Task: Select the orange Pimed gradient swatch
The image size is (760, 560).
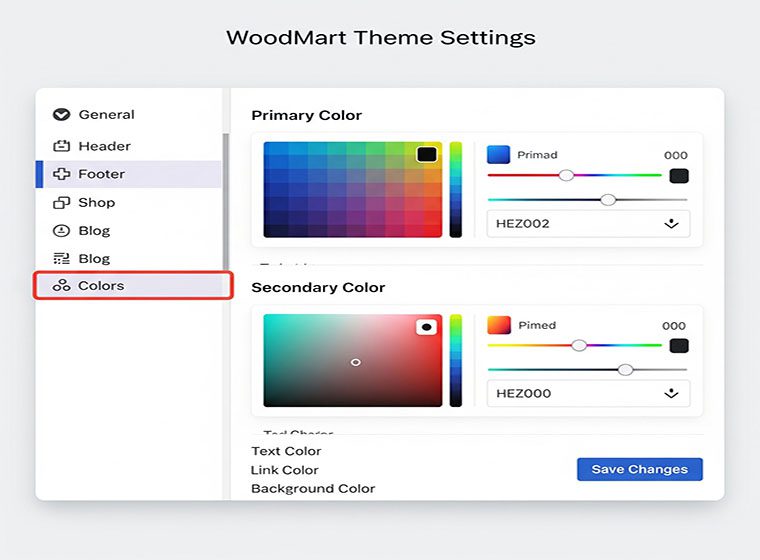Action: [x=498, y=325]
